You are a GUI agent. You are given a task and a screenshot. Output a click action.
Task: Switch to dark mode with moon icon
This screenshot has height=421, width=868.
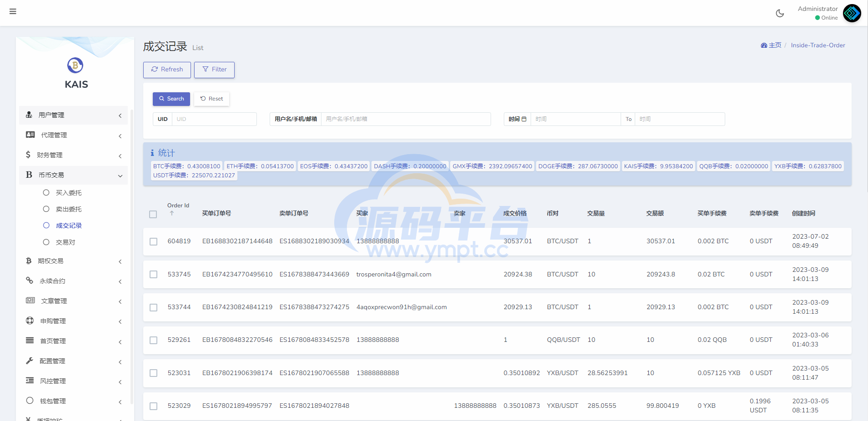(780, 13)
